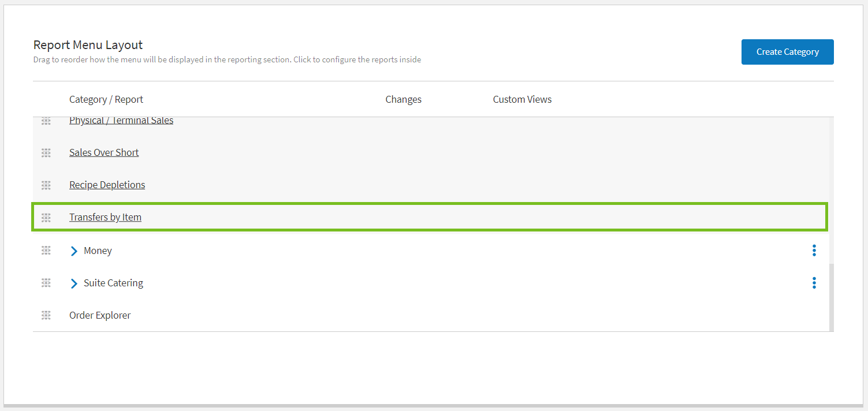Expand the Money category chevron
Screen dimensions: 868x411
tap(74, 251)
